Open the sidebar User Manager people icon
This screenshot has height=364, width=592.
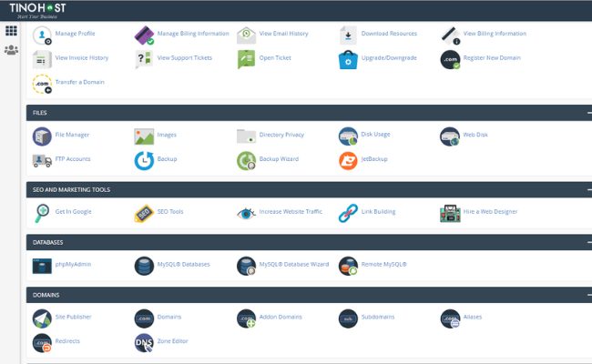point(11,50)
